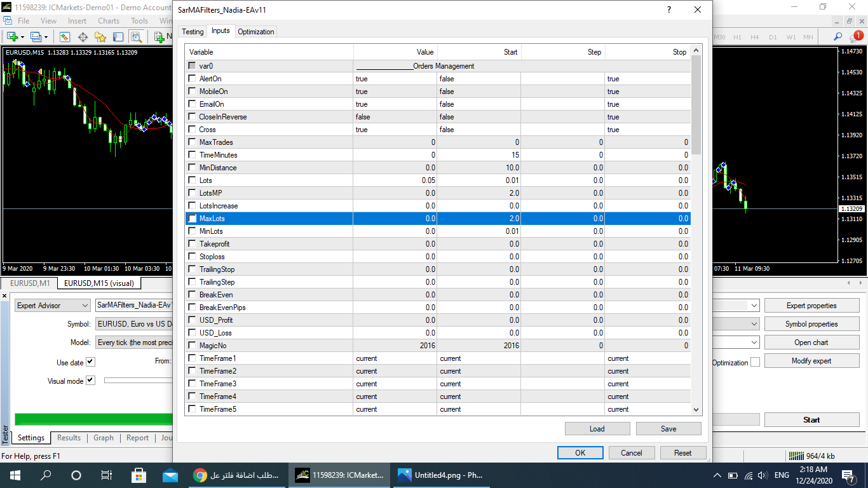Enable the MaxLots optimization checkbox

[193, 219]
